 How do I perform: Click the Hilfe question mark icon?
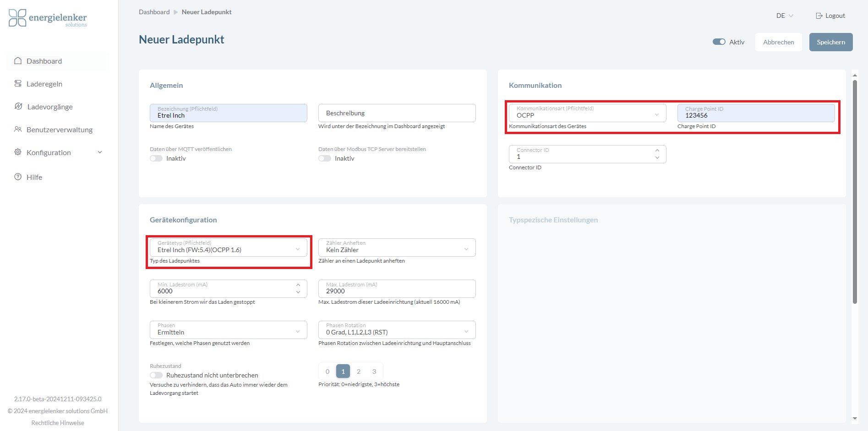click(18, 177)
